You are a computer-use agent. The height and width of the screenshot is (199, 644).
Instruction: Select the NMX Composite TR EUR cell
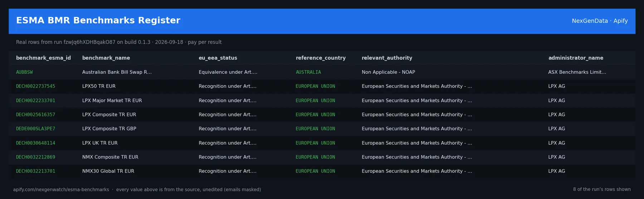[110, 157]
